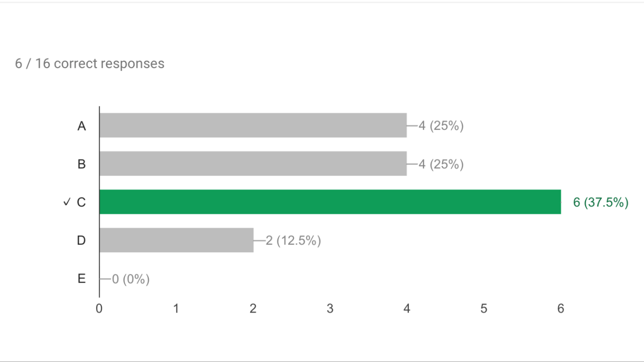The height and width of the screenshot is (362, 644).
Task: Click the 0 tick on the horizontal axis
Action: [x=99, y=309]
